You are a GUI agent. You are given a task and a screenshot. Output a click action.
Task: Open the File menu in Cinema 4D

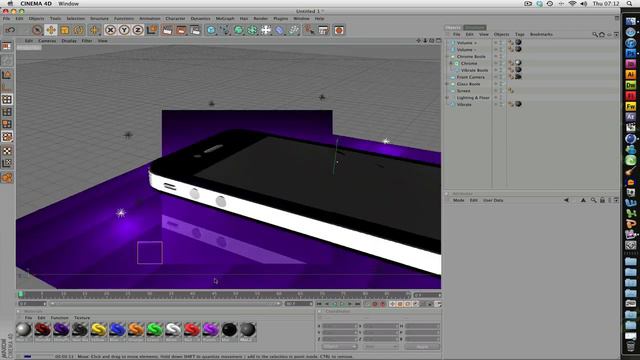tap(6, 18)
